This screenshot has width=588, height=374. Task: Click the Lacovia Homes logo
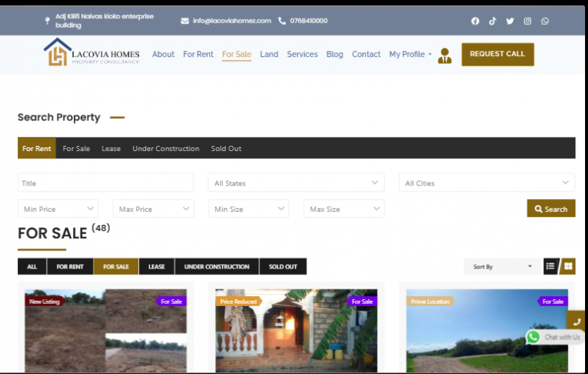tap(91, 52)
